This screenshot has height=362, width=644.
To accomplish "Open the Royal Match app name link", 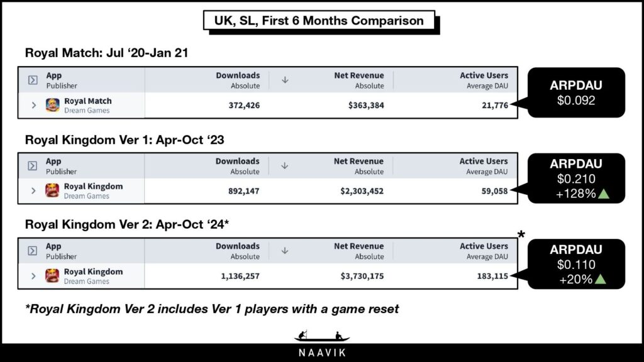I will click(88, 101).
